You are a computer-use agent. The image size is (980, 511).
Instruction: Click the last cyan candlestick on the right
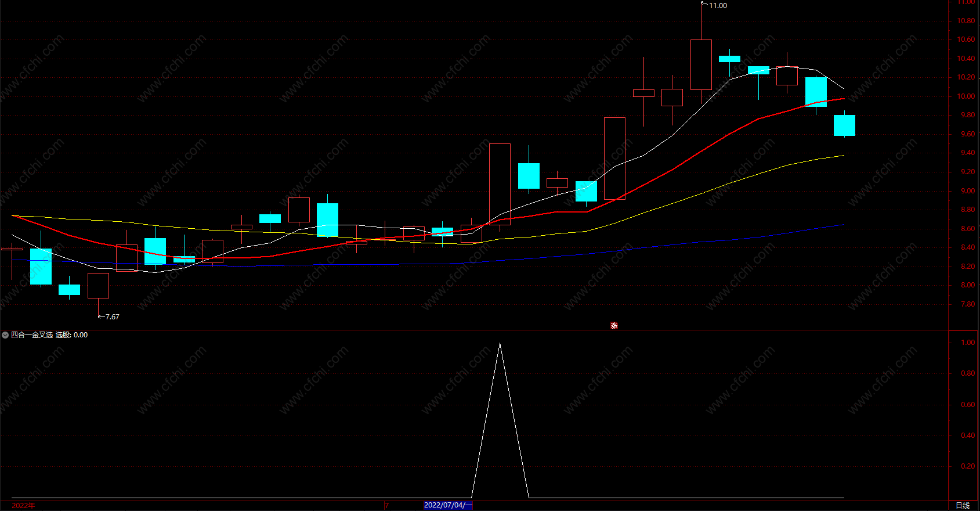pos(844,125)
